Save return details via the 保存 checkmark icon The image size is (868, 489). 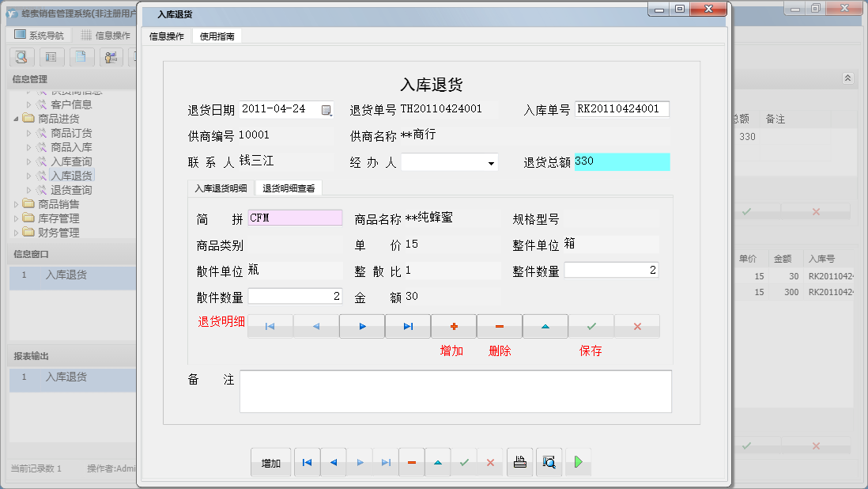[x=591, y=326]
